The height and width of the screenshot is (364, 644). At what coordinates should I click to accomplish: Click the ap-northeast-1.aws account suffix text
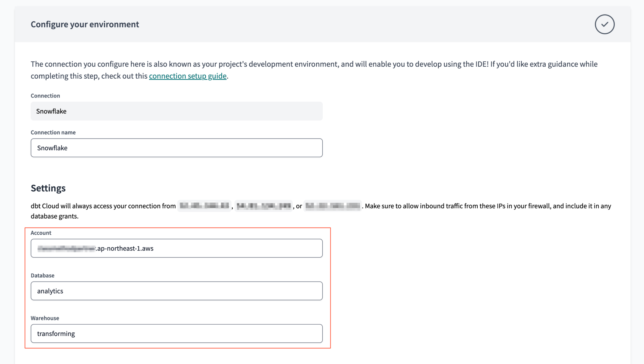click(124, 248)
